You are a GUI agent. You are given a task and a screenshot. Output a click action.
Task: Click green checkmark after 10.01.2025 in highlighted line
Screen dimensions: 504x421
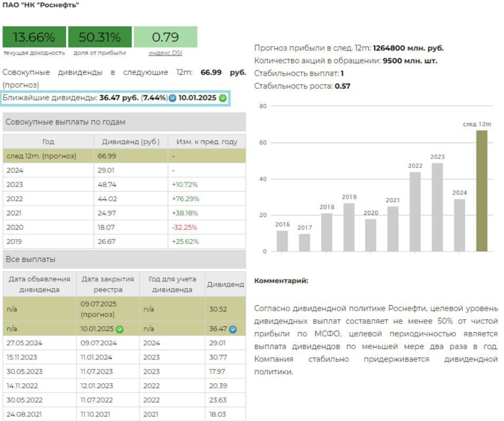pos(223,98)
